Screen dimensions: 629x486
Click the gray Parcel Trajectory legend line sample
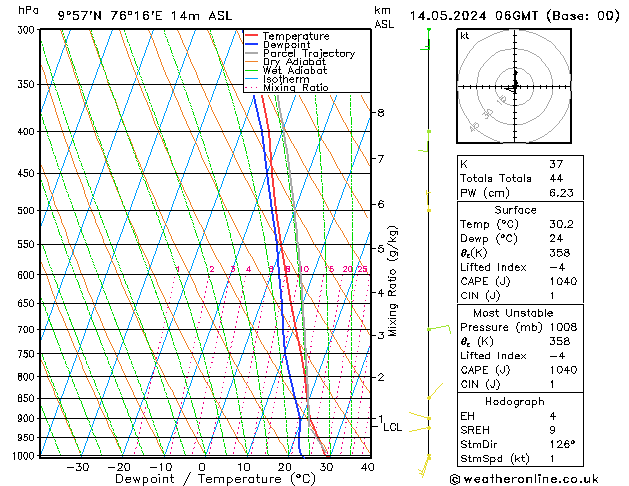point(251,53)
